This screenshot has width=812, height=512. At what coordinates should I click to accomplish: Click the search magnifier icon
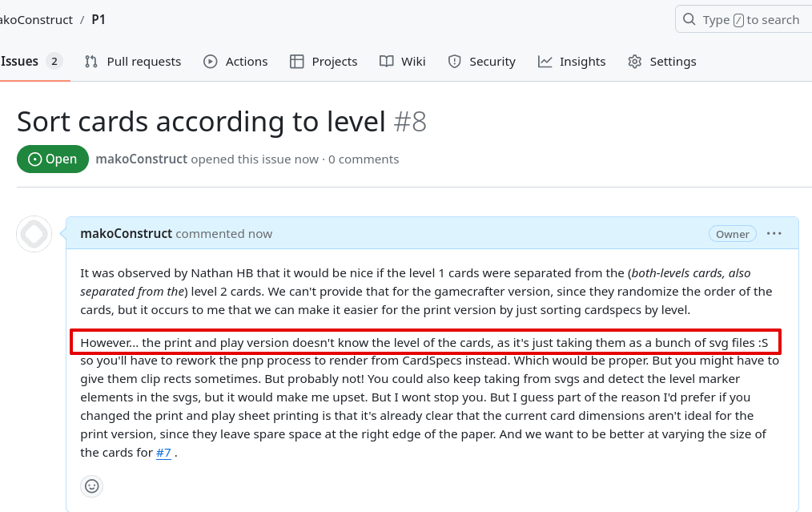[x=689, y=20]
